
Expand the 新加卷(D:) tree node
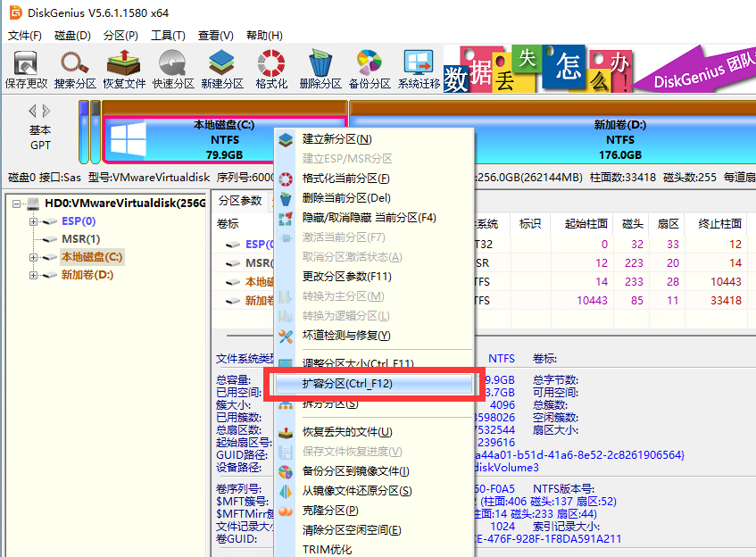tap(34, 275)
